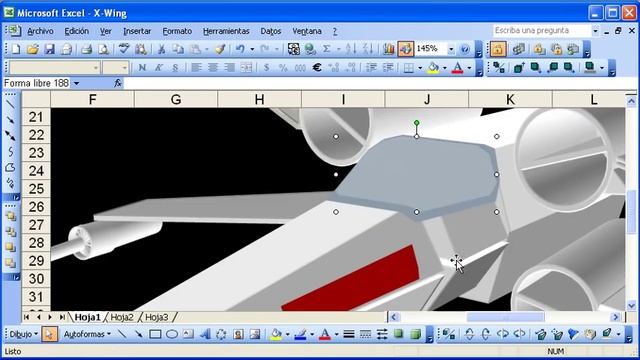Image resolution: width=640 pixels, height=360 pixels.
Task: Open print preview
Action: (104, 49)
